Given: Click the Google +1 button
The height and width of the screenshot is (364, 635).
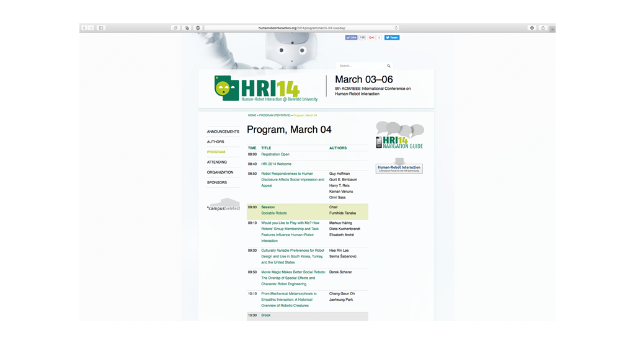Looking at the screenshot, I should [x=372, y=38].
